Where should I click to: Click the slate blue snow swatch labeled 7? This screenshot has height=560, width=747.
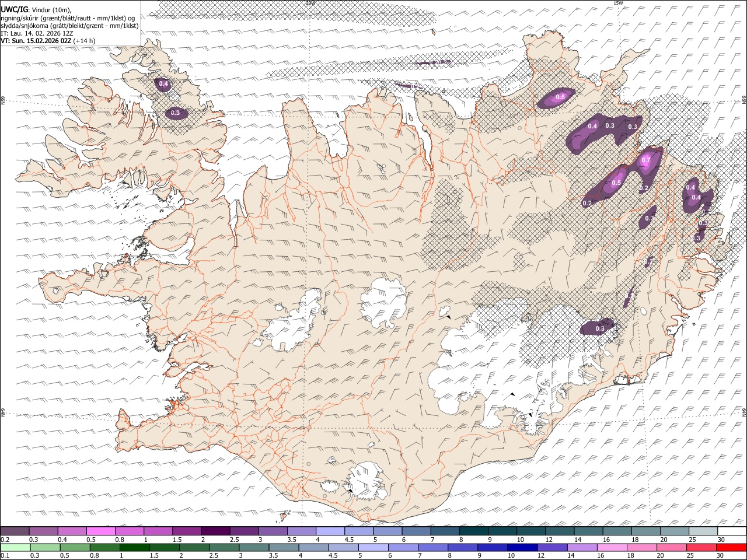[x=445, y=531]
